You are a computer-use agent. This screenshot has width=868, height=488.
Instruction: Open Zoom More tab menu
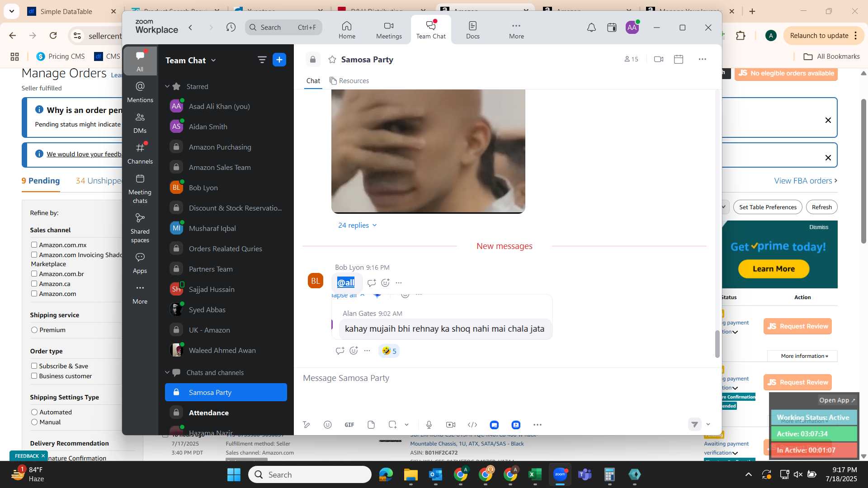click(x=516, y=30)
